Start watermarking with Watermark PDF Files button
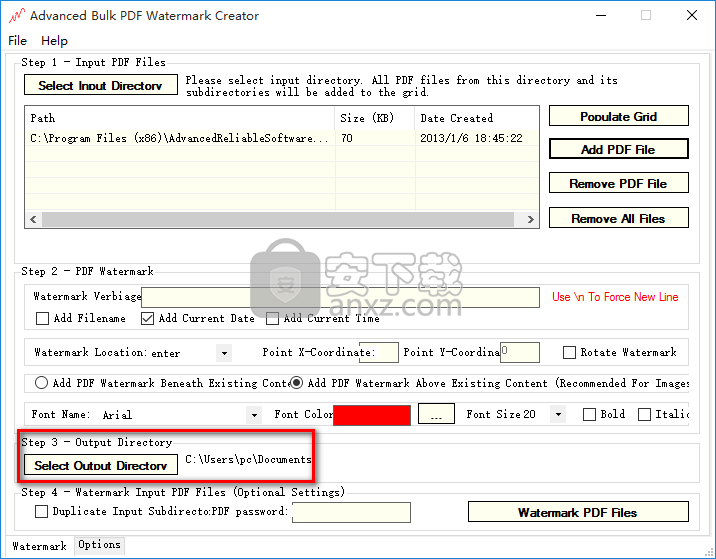The width and height of the screenshot is (716, 559). 578,512
